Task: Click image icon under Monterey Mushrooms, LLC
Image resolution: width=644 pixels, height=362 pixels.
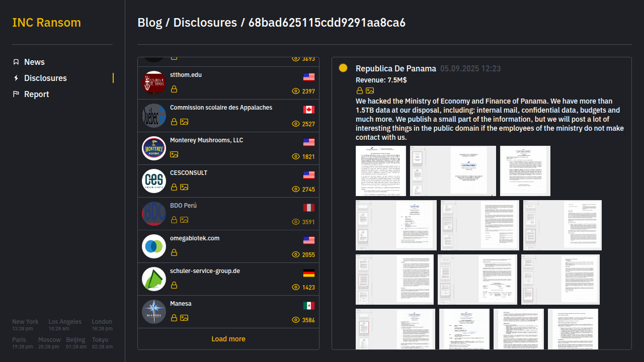Action: (x=174, y=154)
